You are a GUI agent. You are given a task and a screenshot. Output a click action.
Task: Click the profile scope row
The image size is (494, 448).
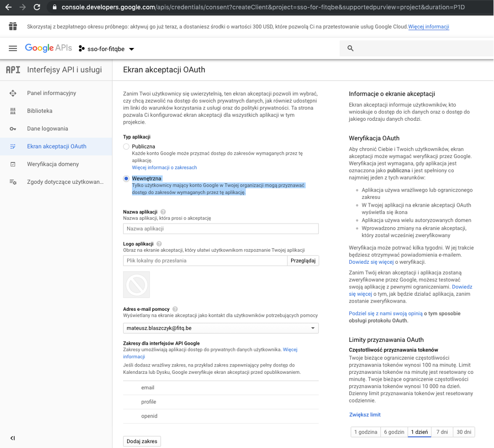221,402
